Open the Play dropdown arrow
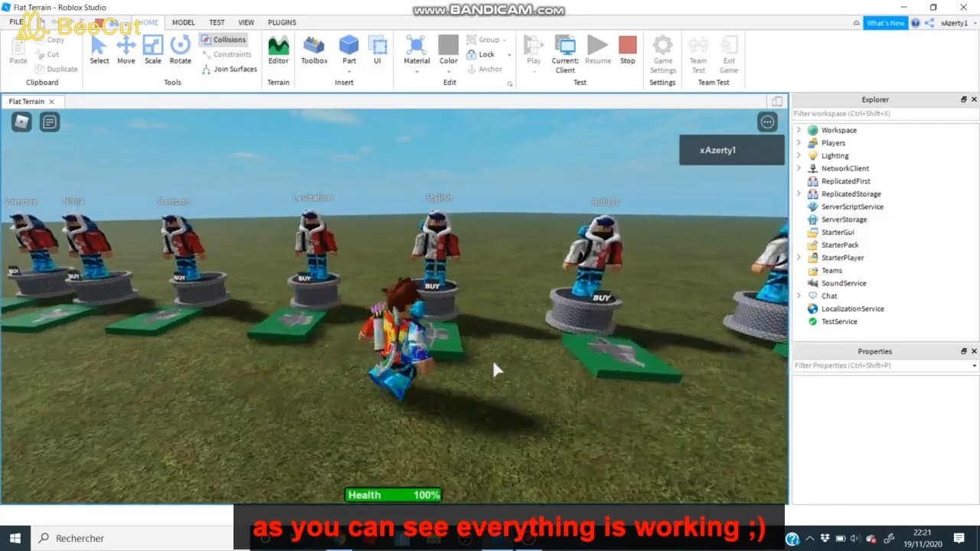This screenshot has width=980, height=551. (534, 72)
